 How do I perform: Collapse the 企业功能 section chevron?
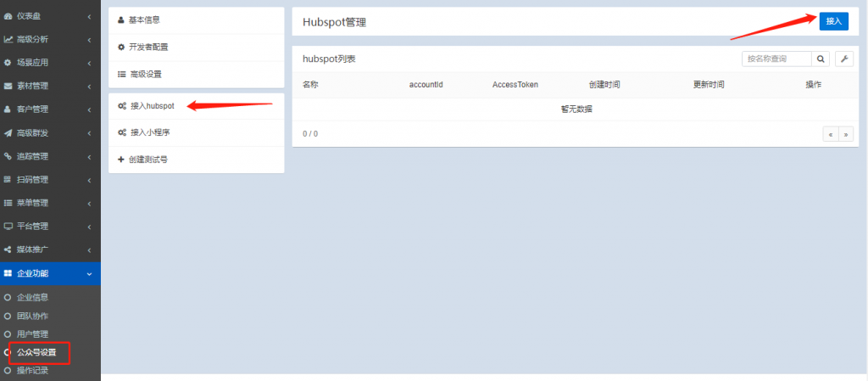point(89,273)
